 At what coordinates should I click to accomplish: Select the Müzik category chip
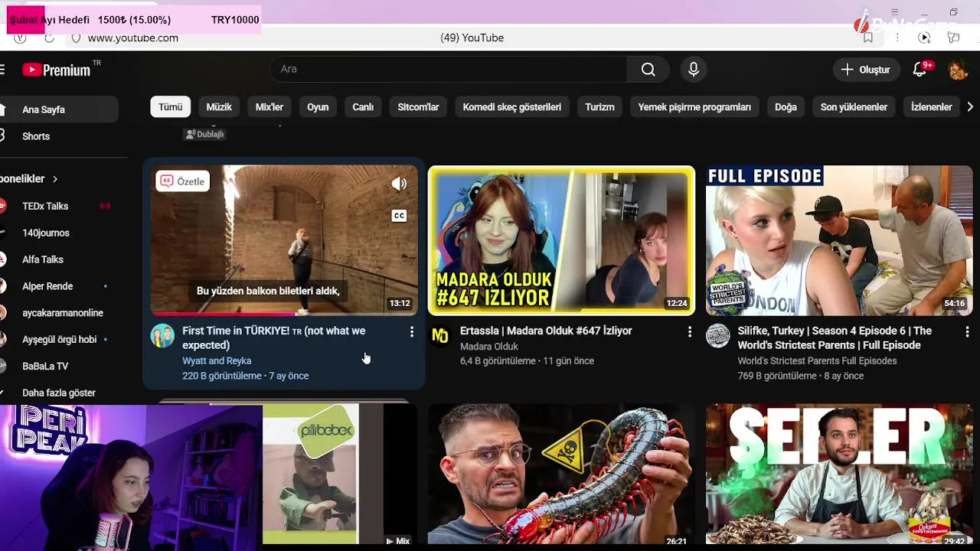pos(219,107)
